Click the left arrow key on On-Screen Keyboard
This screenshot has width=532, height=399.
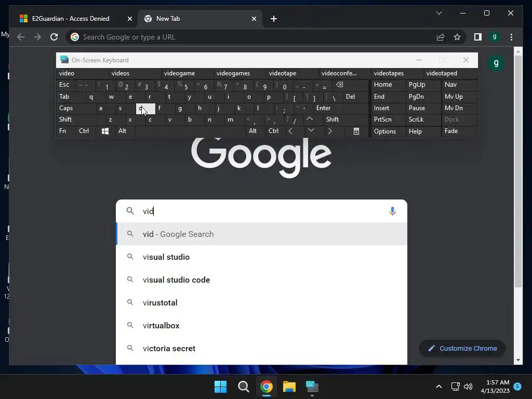click(290, 131)
